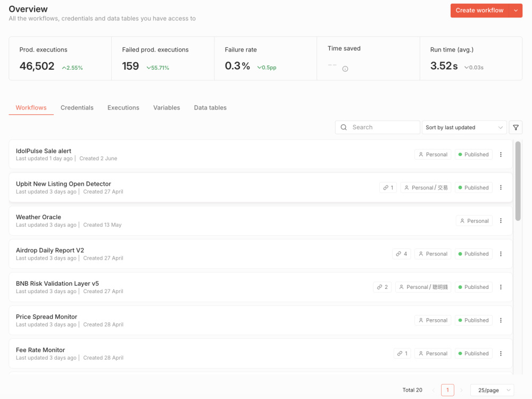Screen dimensions: 532x399
Task: Open the 25/page size dropdown
Action: [x=492, y=390]
